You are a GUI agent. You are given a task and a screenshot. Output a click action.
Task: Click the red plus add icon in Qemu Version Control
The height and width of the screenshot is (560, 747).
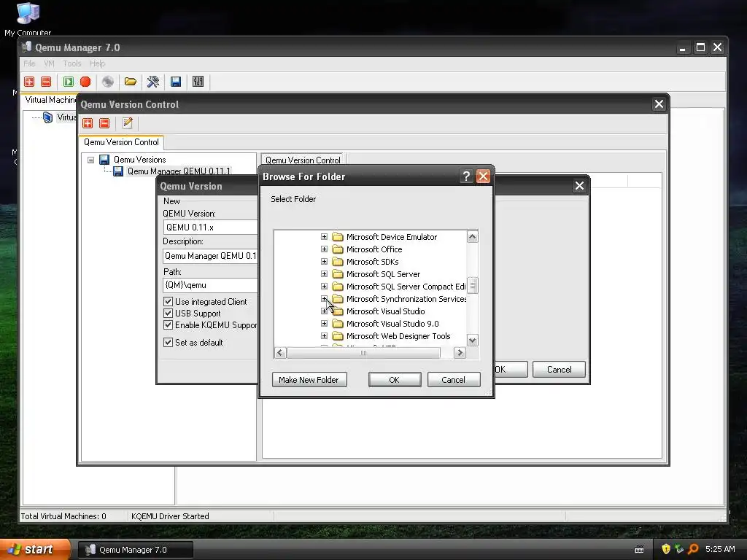click(x=88, y=124)
